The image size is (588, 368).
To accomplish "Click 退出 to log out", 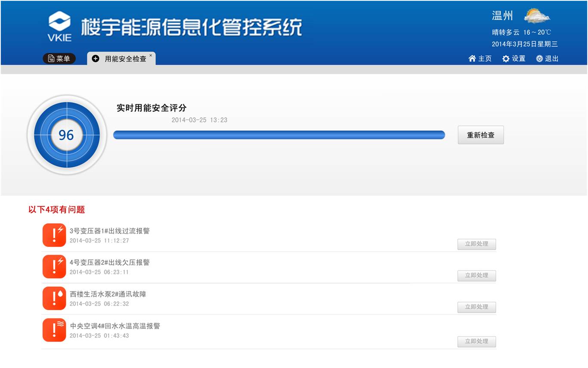I will [547, 58].
